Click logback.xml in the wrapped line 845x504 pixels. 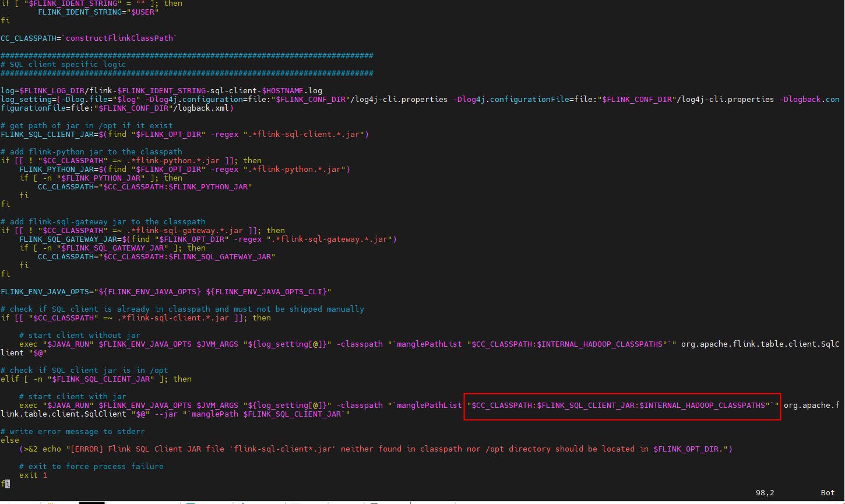(x=203, y=108)
